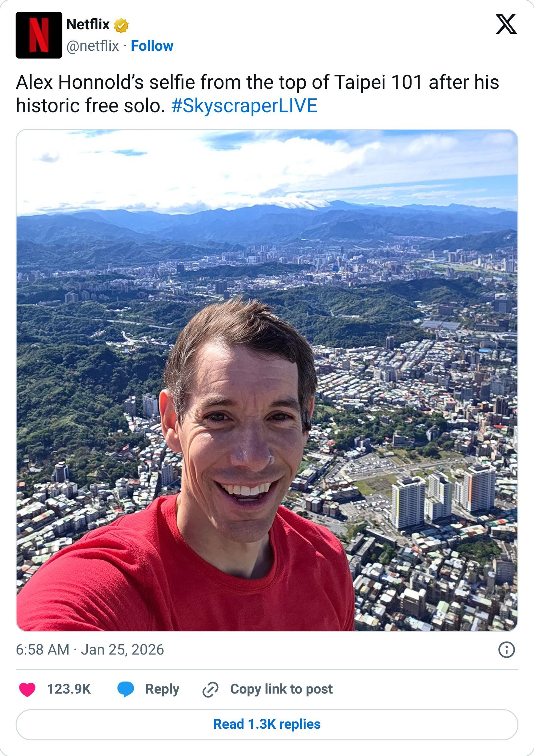Click the Netflix profile avatar logo

(39, 35)
